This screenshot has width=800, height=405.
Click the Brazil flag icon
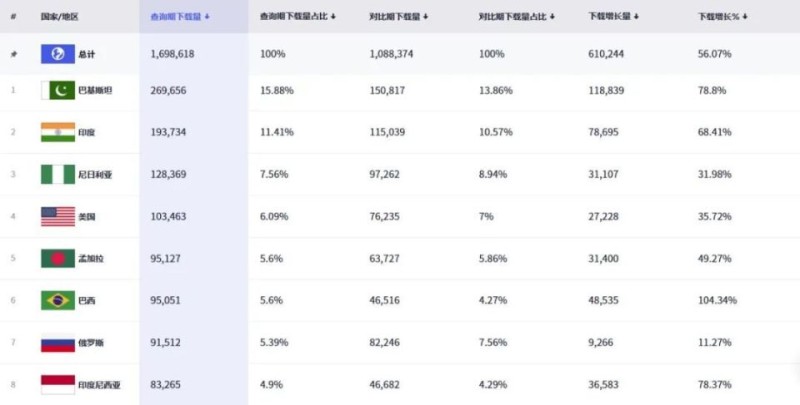click(58, 300)
